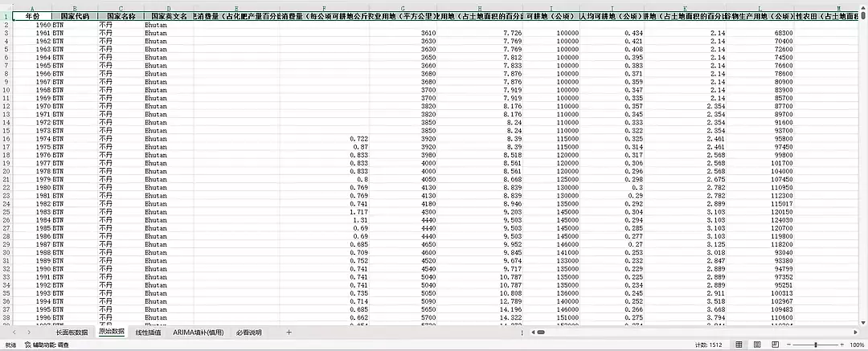Click the tab bar splitter dots
The image size is (868, 351).
pos(524,333)
